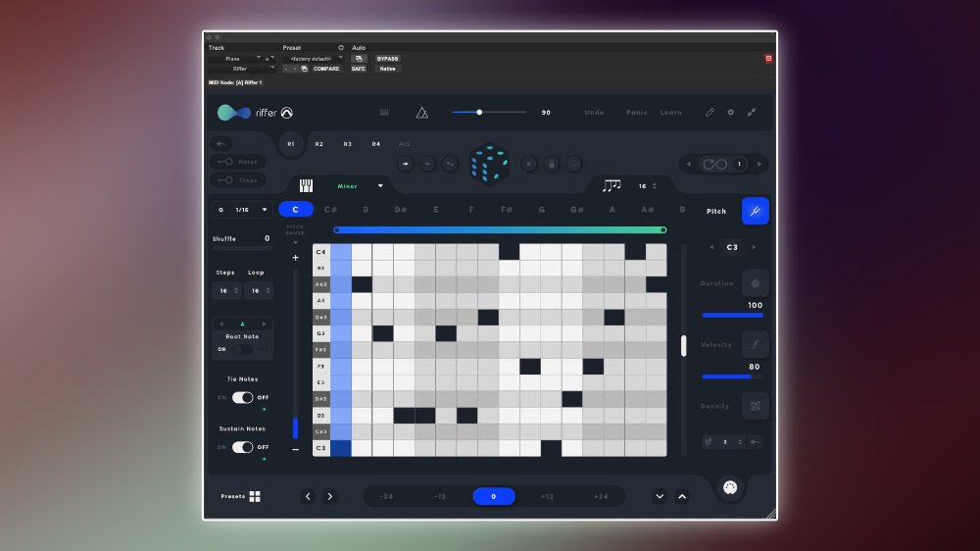980x551 pixels.
Task: Open the Minor scale dropdown
Action: [x=360, y=185]
